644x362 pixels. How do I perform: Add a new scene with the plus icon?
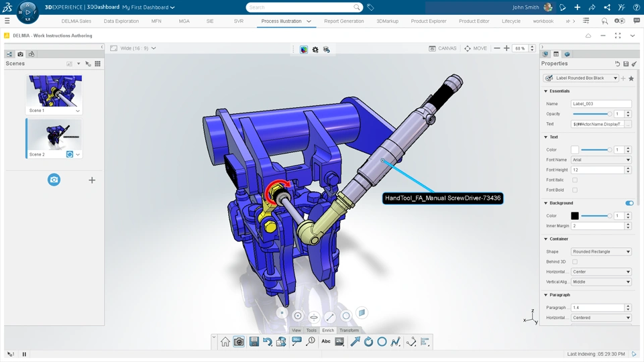pos(92,180)
